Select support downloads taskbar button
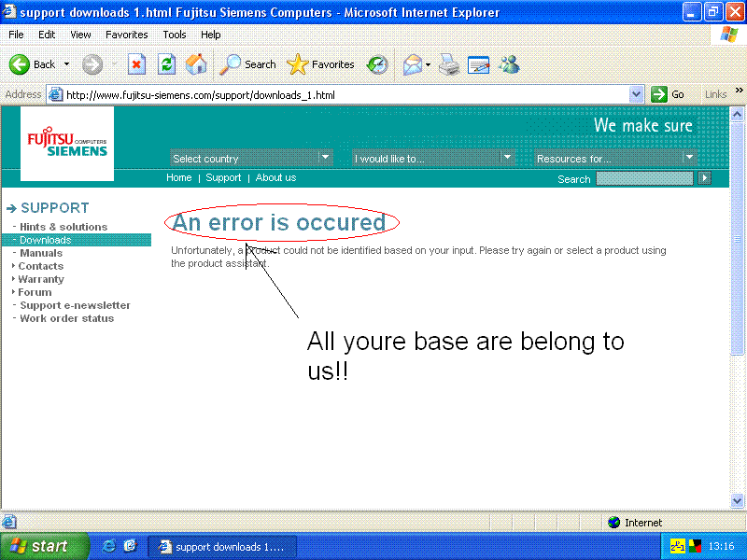 [222, 547]
